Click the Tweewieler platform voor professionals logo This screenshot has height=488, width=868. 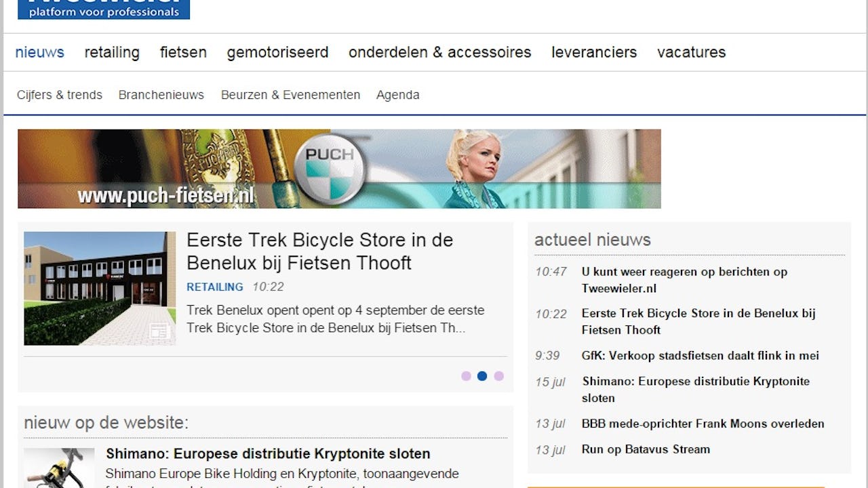click(x=104, y=9)
